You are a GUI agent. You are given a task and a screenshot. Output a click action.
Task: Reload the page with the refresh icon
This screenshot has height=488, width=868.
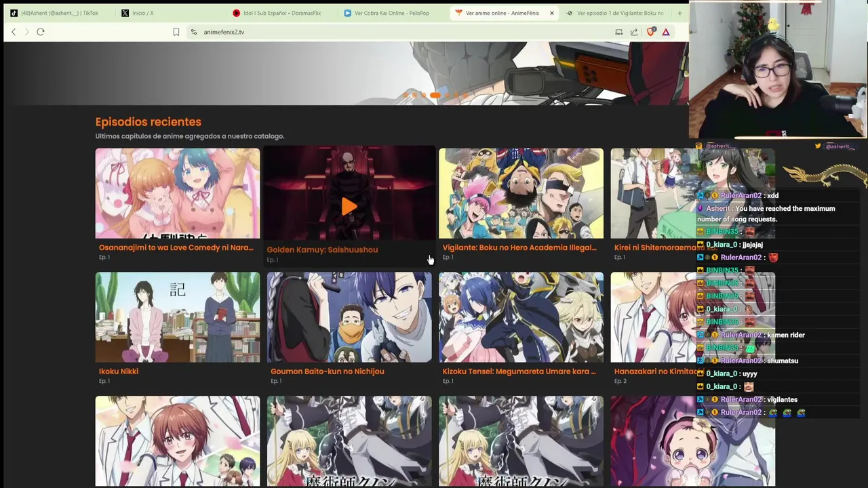(41, 32)
